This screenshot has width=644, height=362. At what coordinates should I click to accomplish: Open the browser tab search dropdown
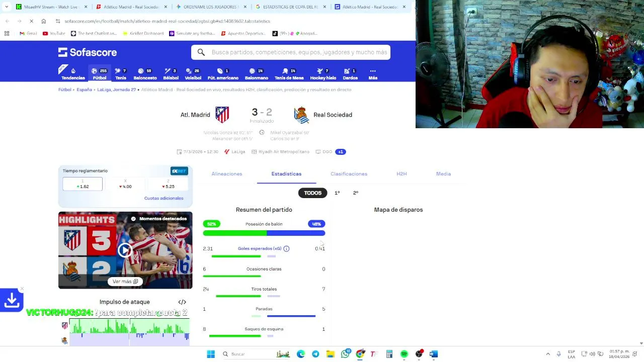click(x=7, y=7)
